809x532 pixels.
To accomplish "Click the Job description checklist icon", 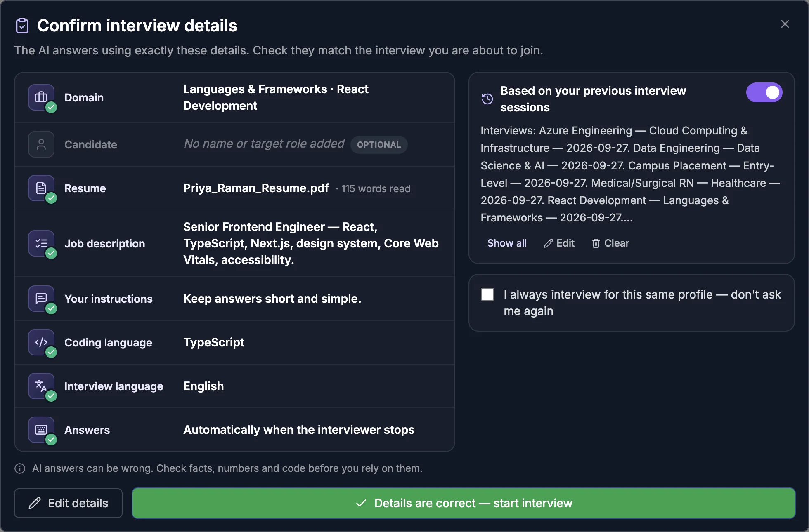I will [x=41, y=243].
